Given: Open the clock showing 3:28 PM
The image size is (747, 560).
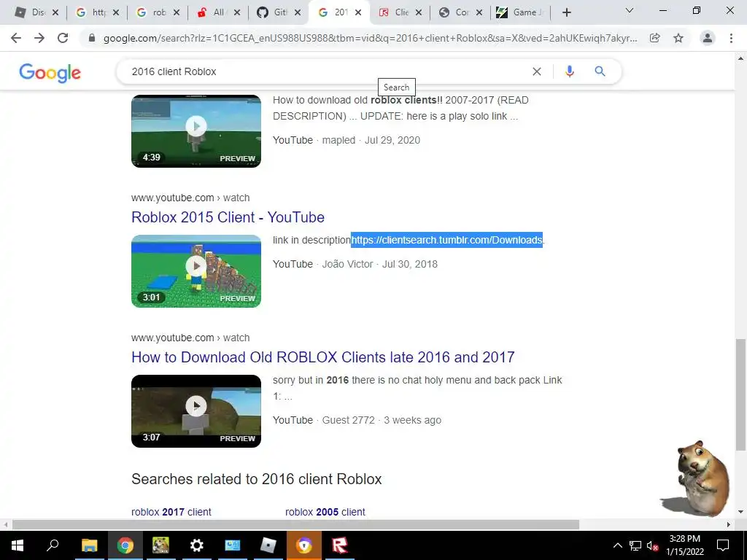Looking at the screenshot, I should tap(684, 545).
